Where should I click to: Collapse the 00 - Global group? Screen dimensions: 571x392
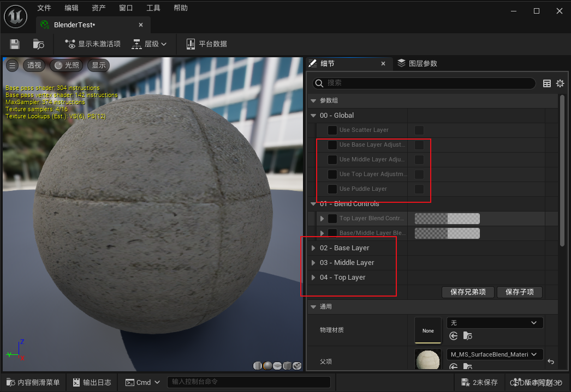313,116
